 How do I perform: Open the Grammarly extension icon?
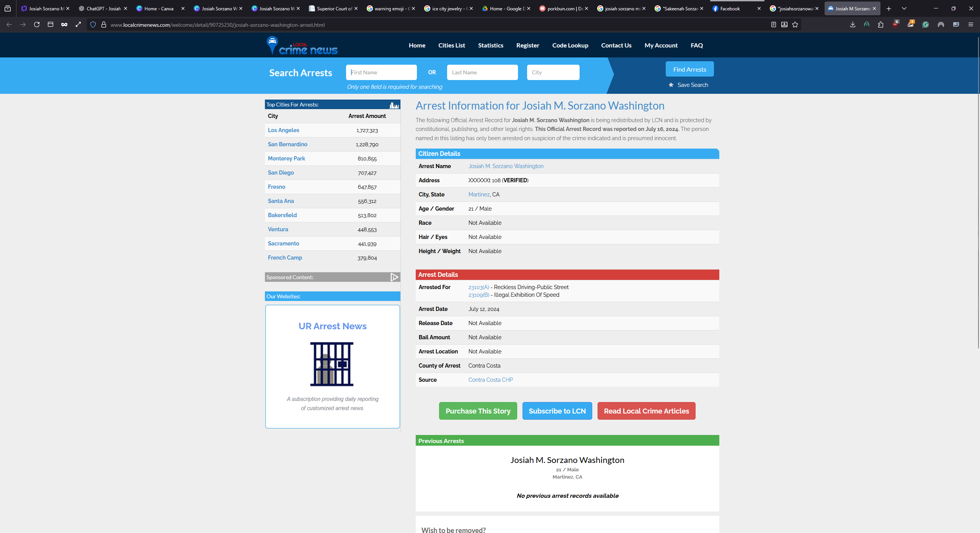click(x=925, y=25)
